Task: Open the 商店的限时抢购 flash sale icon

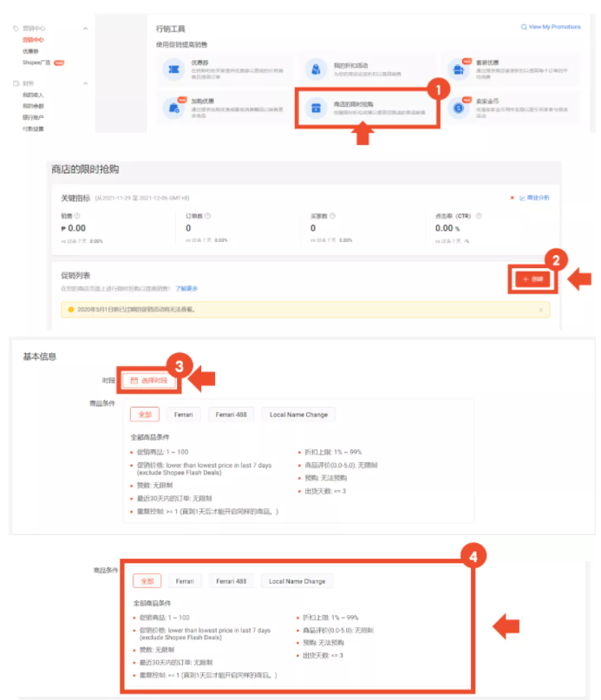Action: tap(316, 108)
